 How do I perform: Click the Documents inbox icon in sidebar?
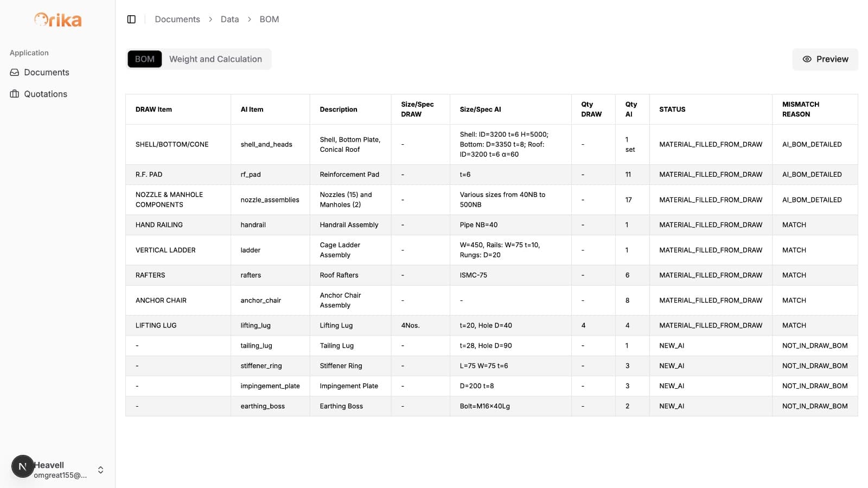pyautogui.click(x=15, y=73)
